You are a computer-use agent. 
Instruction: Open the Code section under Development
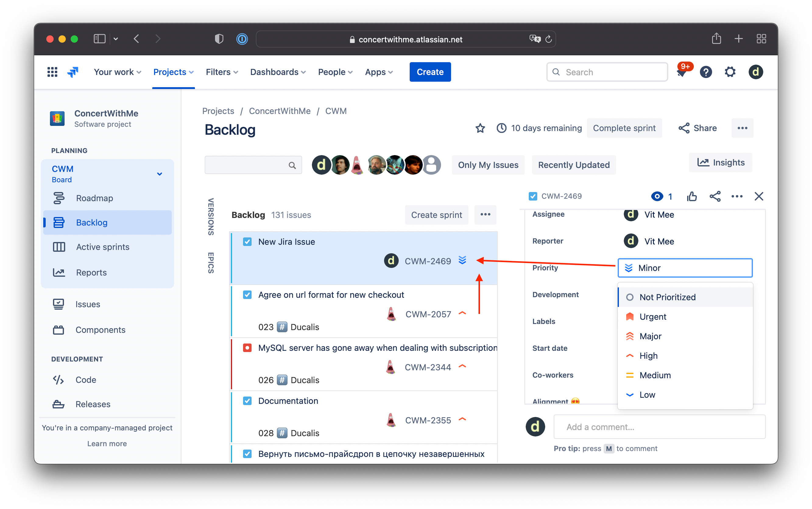tap(86, 380)
